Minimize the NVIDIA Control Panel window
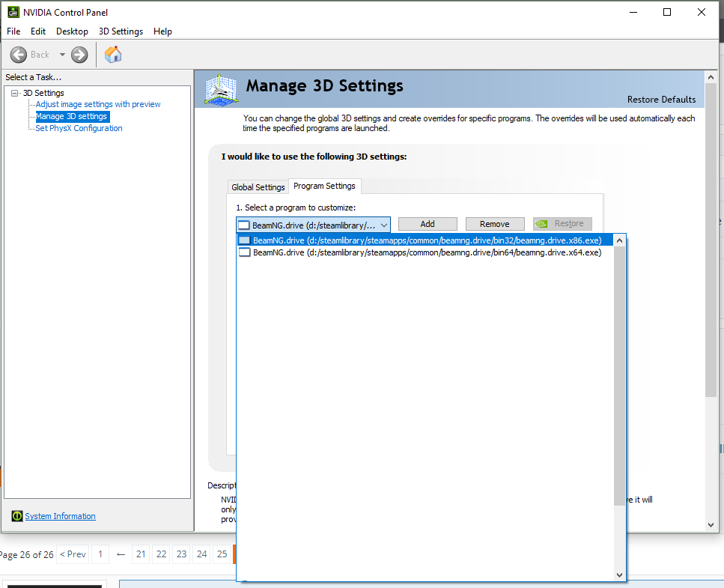The width and height of the screenshot is (724, 588). pos(633,12)
